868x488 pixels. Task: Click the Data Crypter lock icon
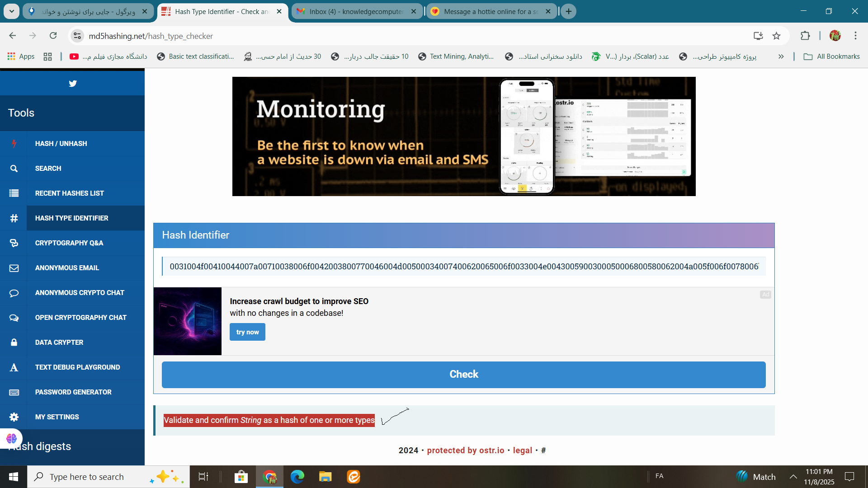coord(14,343)
